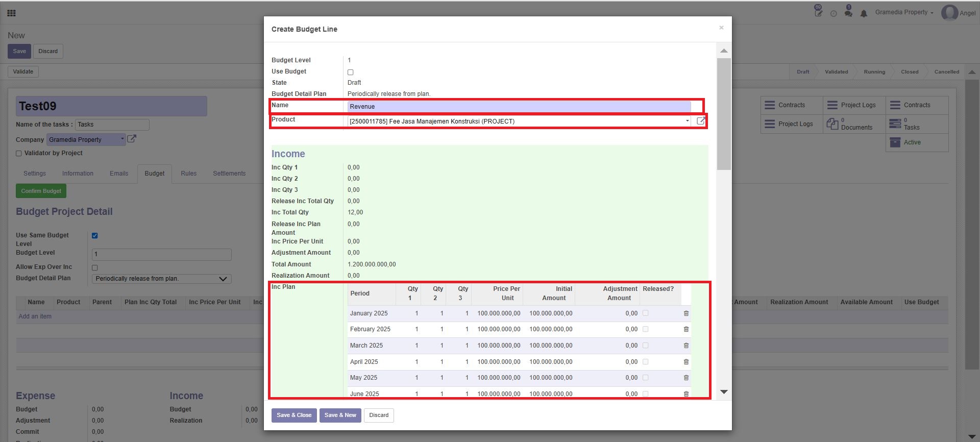Screen dimensions: 980x442
Task: Delete the March 2025 plan row
Action: [686, 346]
